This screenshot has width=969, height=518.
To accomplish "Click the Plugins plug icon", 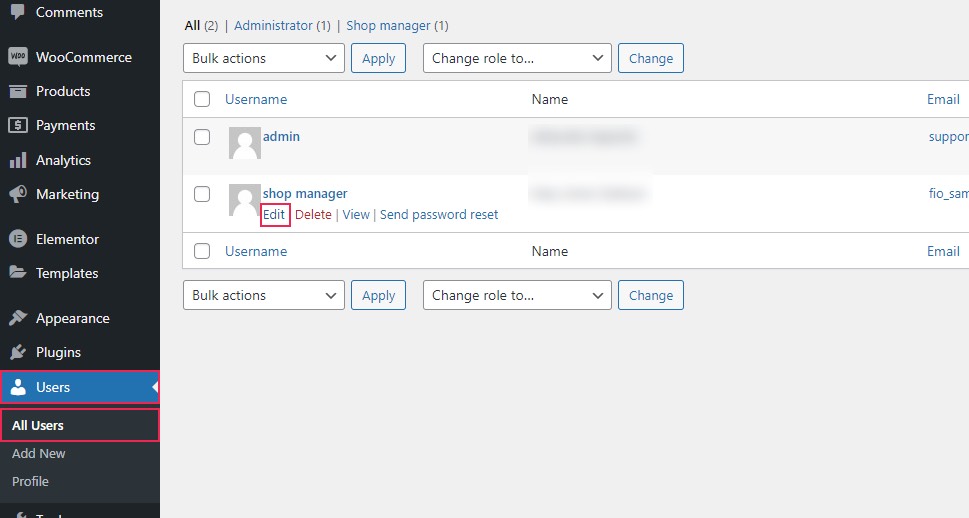I will (x=18, y=352).
